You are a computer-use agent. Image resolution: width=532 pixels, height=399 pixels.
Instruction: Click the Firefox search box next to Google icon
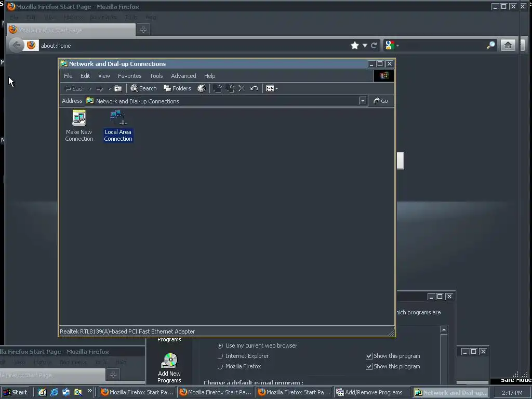point(443,45)
